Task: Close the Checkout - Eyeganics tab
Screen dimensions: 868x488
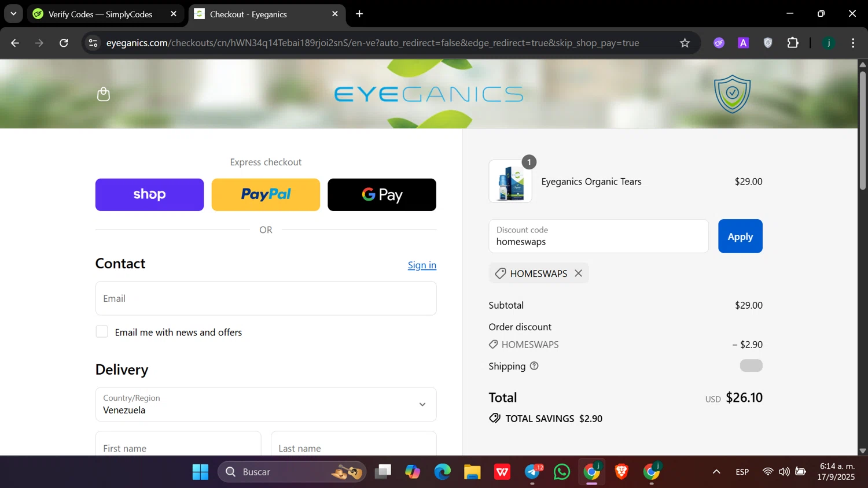Action: pos(335,14)
